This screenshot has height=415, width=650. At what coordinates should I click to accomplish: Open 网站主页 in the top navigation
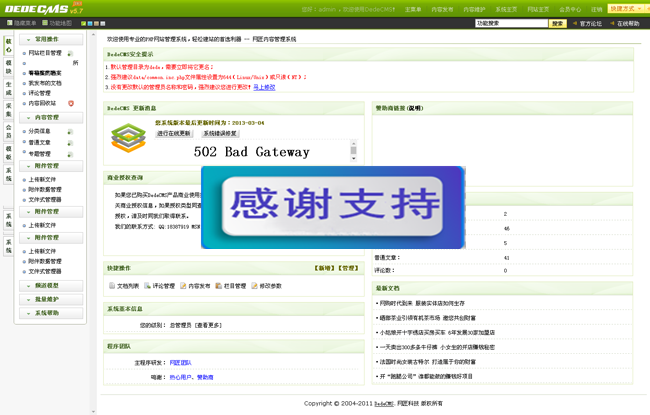point(538,9)
